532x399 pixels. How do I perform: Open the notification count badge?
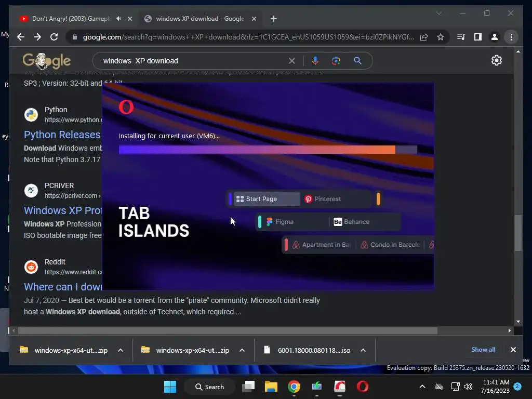tap(517, 387)
